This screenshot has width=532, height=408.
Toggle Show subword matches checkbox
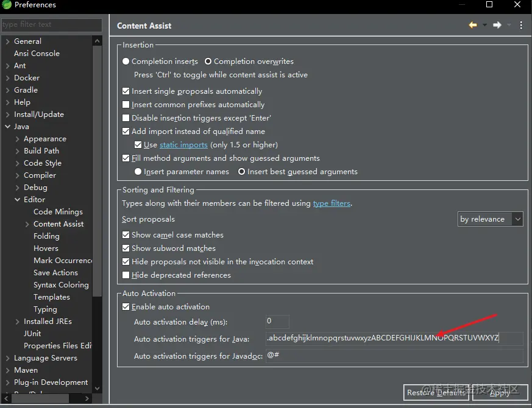pos(126,248)
